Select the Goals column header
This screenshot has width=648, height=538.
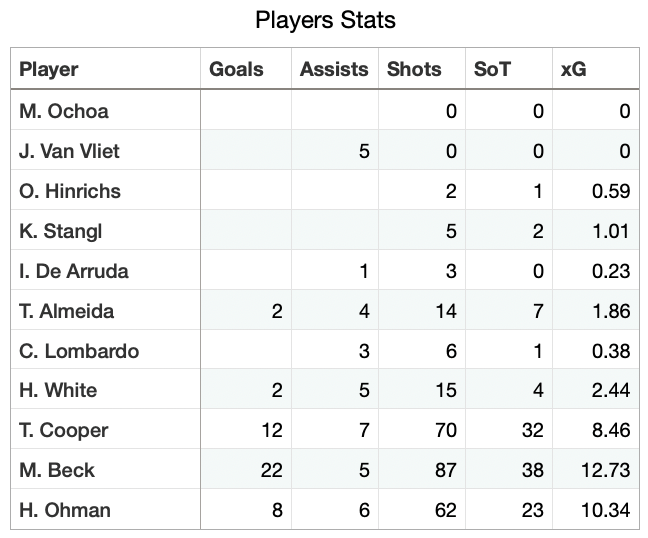pyautogui.click(x=236, y=70)
